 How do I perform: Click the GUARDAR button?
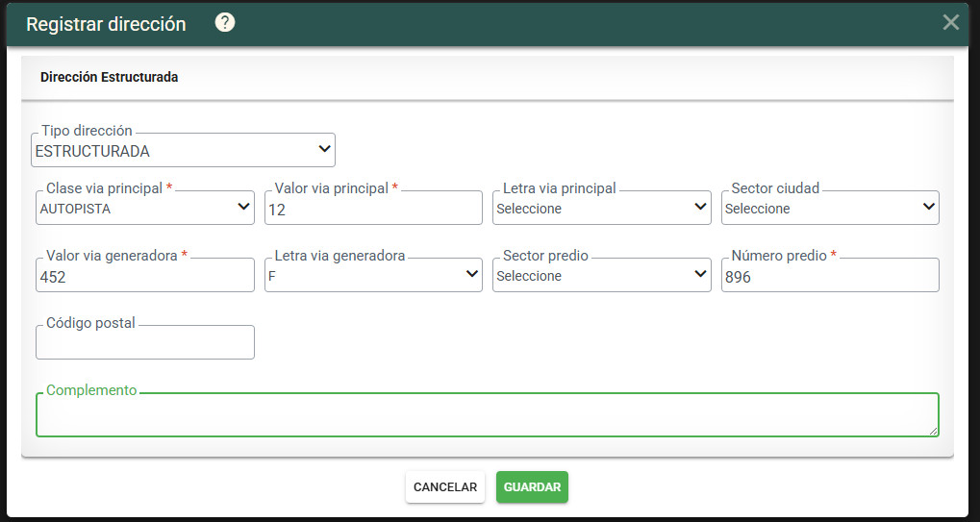click(x=532, y=487)
